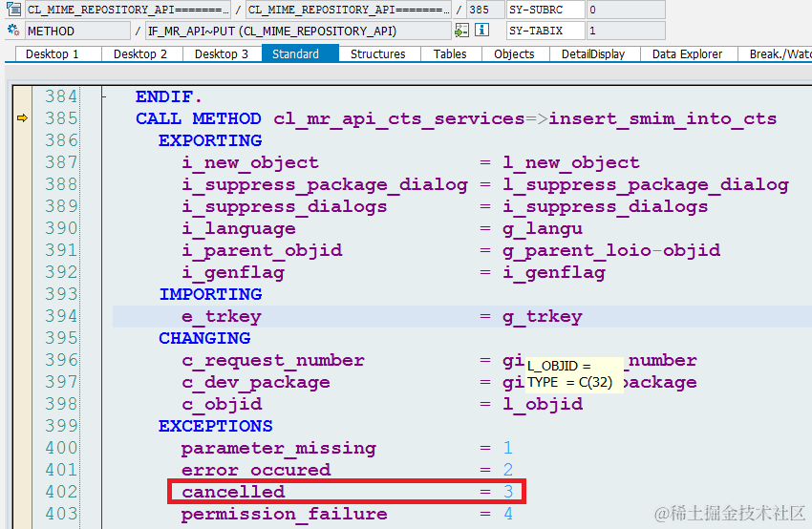
Task: Click the SY-TABIX value field showing 1
Action: click(x=626, y=32)
